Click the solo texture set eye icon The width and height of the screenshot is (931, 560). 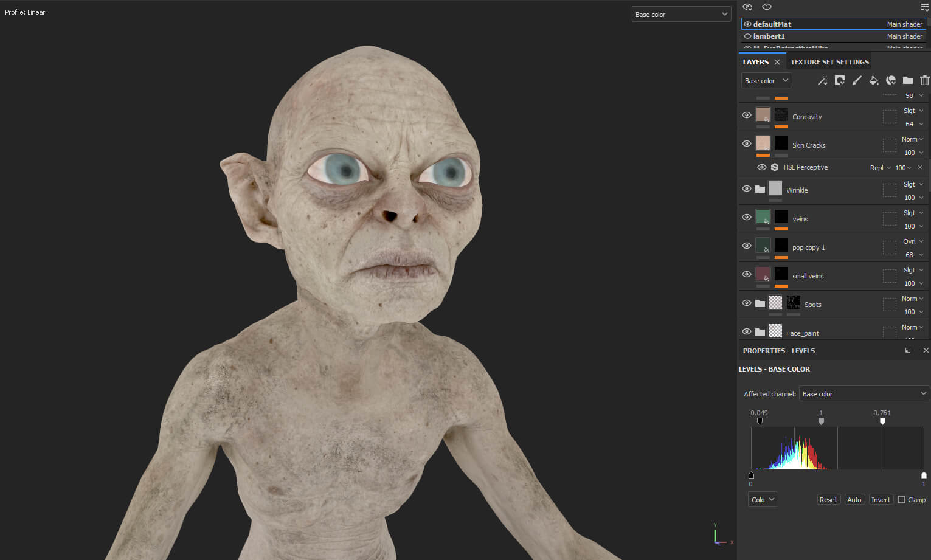coord(767,7)
